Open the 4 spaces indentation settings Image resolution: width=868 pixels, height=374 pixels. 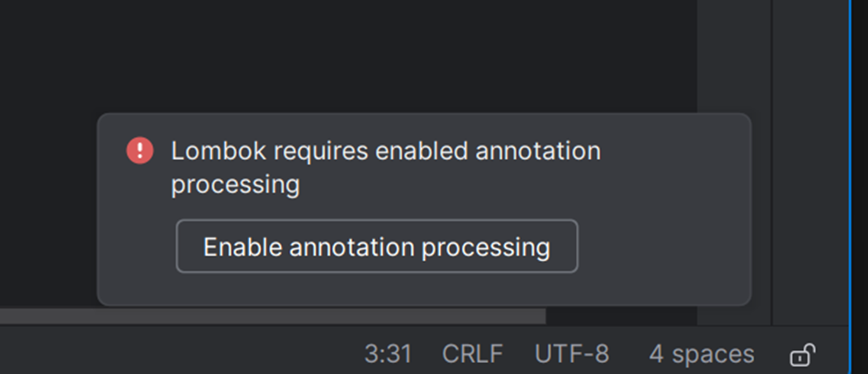click(702, 354)
